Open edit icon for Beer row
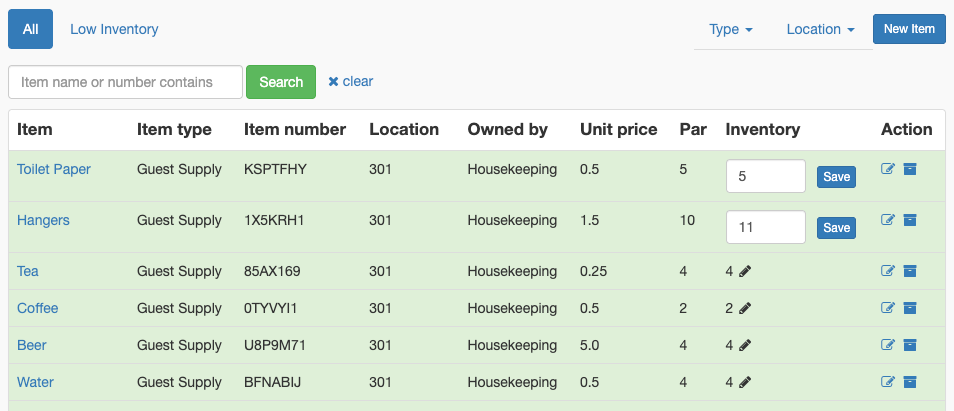This screenshot has height=411, width=954. (x=888, y=345)
